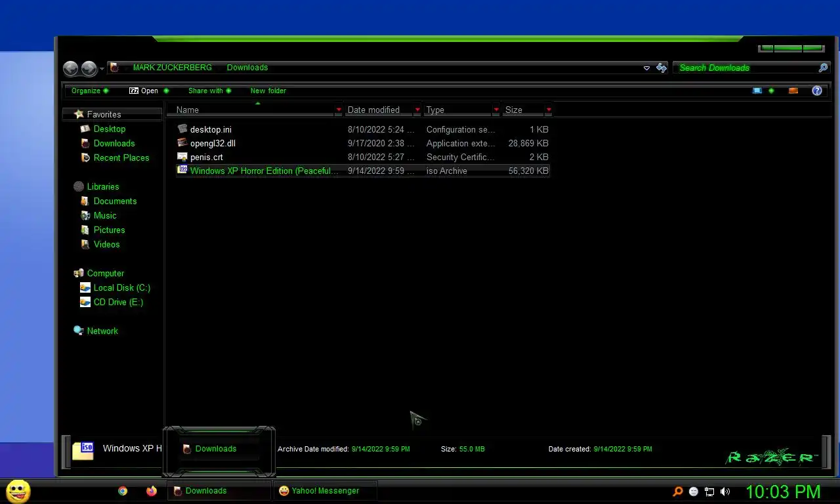Click the Libraries icon in sidebar
Viewport: 840px width, 504px height.
point(79,186)
